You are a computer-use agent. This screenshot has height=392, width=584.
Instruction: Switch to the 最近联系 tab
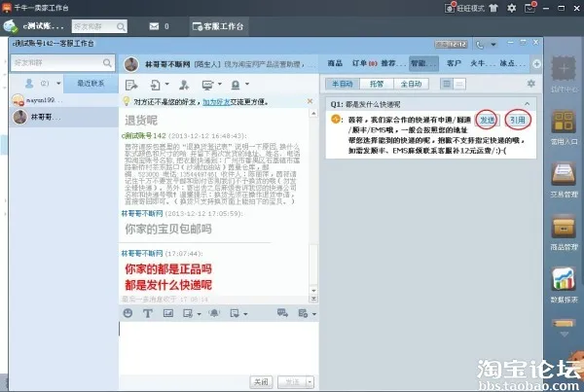coord(91,84)
